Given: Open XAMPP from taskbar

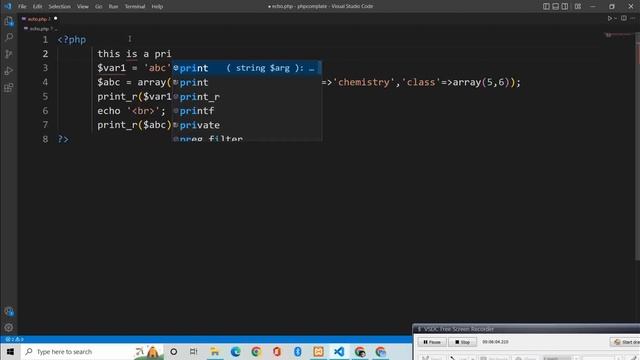Looking at the screenshot, I should tap(318, 351).
